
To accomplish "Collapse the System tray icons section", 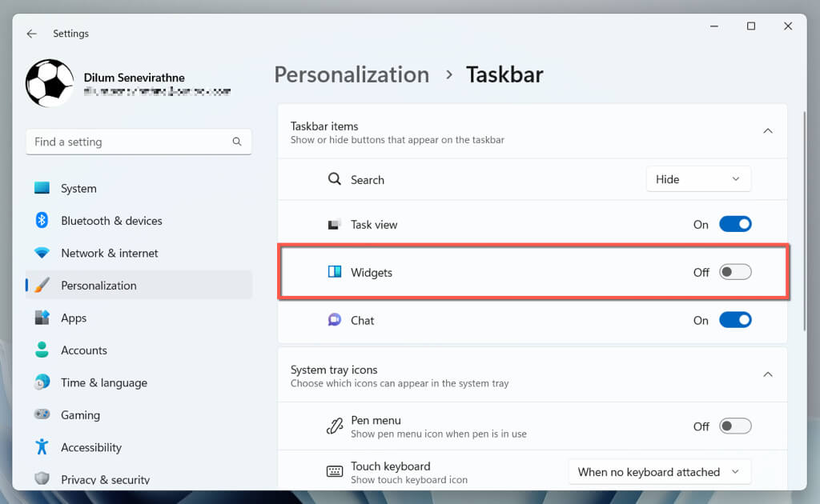I will [767, 374].
